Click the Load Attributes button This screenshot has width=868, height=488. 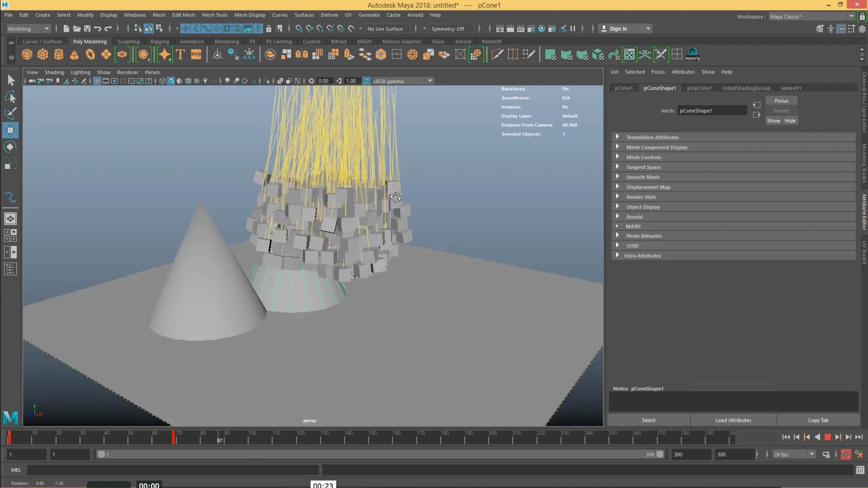pos(733,420)
